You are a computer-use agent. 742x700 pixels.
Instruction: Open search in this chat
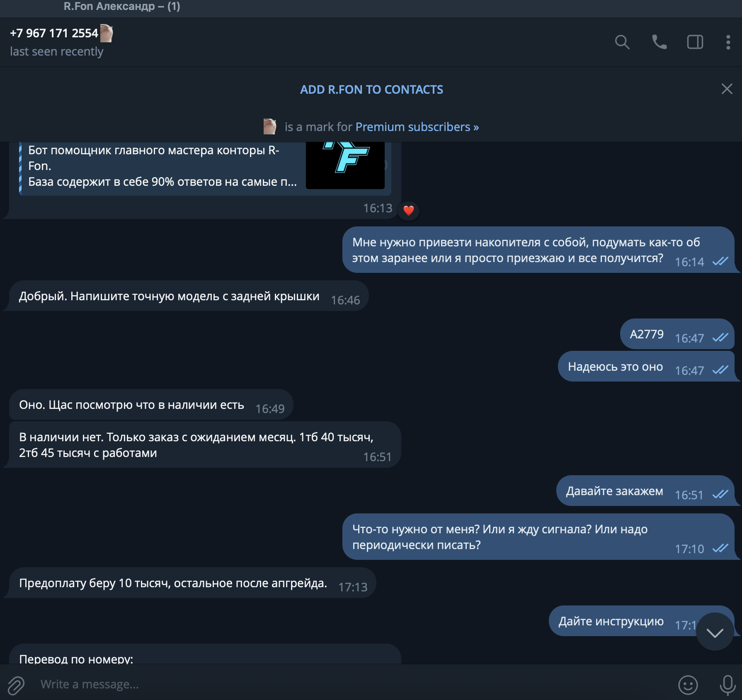(x=622, y=42)
